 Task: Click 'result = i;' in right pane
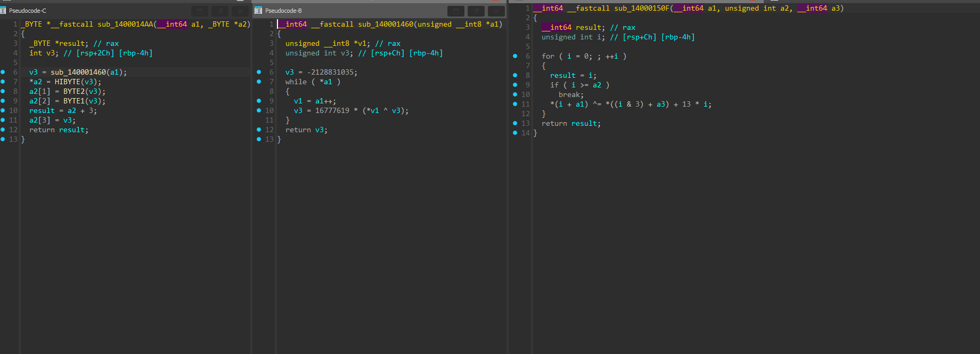click(x=574, y=75)
